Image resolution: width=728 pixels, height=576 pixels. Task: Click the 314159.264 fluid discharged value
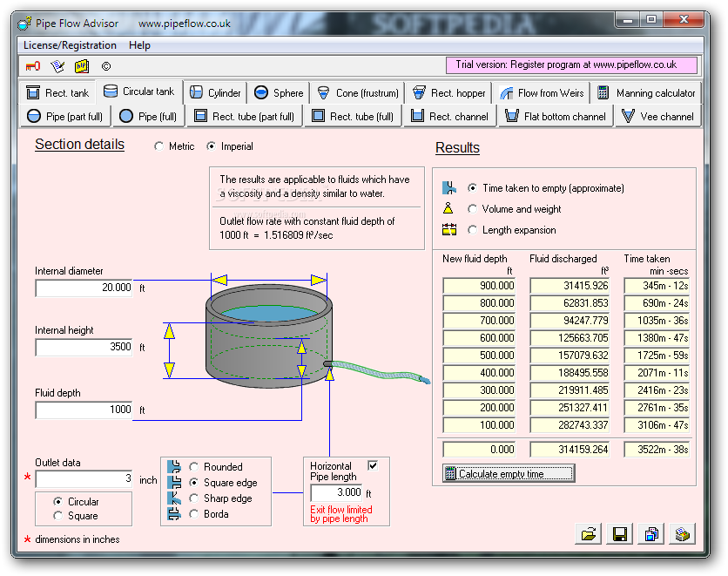pos(570,450)
